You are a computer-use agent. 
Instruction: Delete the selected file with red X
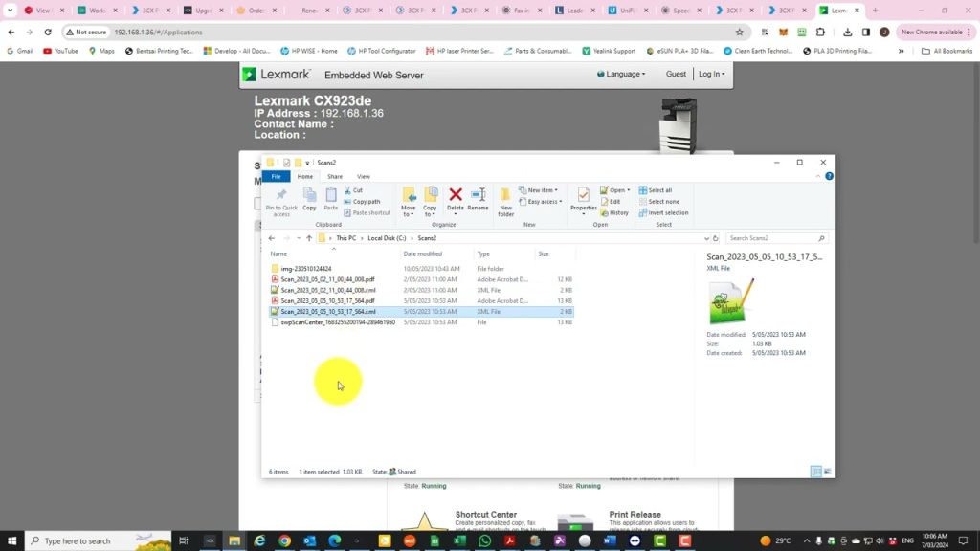coord(456,200)
